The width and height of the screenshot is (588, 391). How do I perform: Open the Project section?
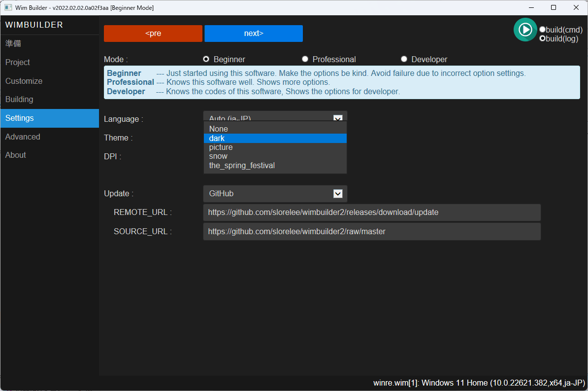coord(17,62)
